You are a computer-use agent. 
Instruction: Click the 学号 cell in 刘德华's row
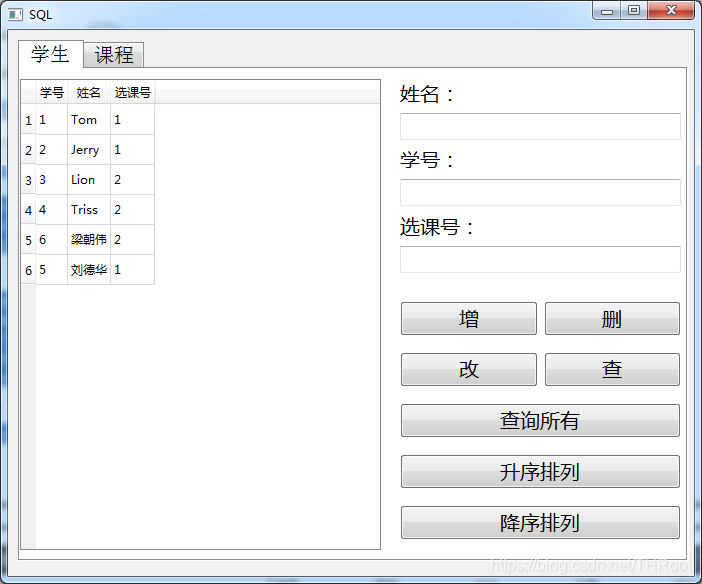51,270
